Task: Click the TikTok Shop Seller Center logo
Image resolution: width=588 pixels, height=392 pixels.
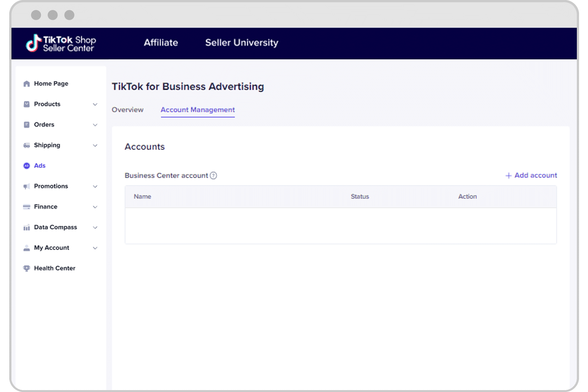Action: 61,43
